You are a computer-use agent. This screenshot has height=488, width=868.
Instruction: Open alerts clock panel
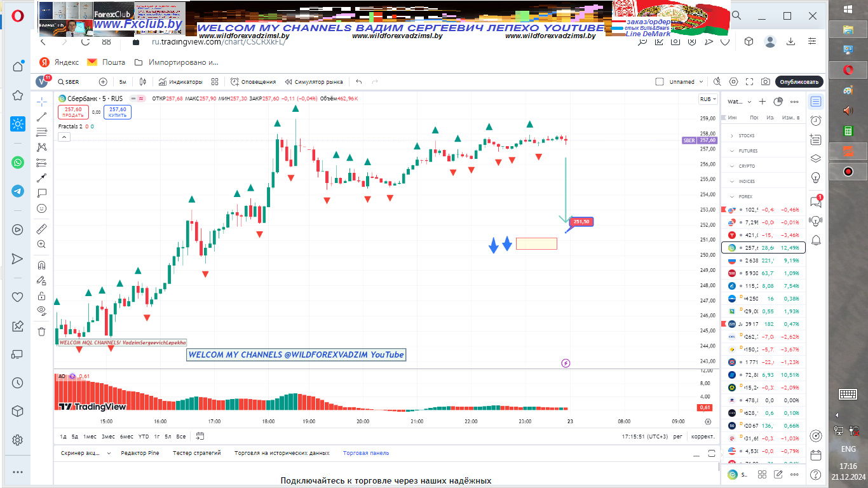coord(816,121)
